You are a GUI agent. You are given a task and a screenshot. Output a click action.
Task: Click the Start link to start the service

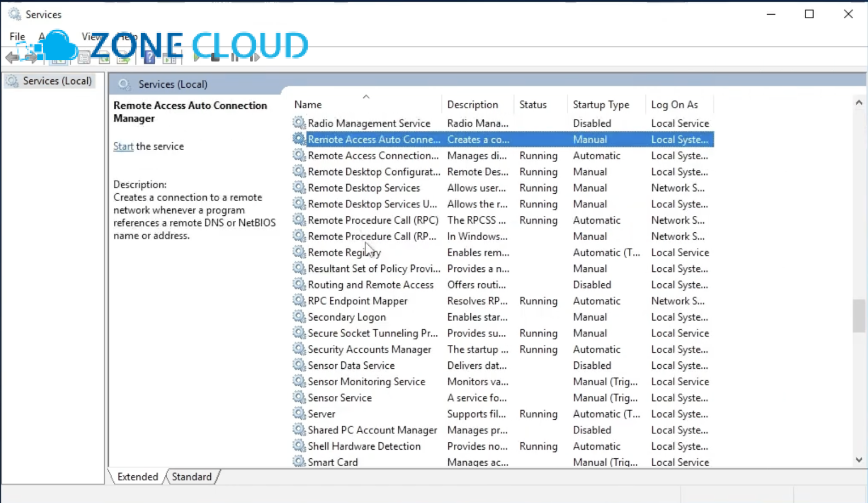tap(123, 146)
